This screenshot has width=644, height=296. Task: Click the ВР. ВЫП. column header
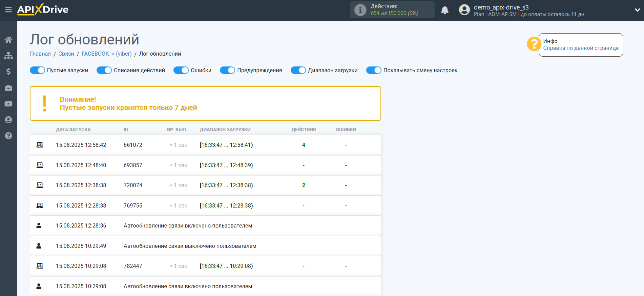point(177,130)
